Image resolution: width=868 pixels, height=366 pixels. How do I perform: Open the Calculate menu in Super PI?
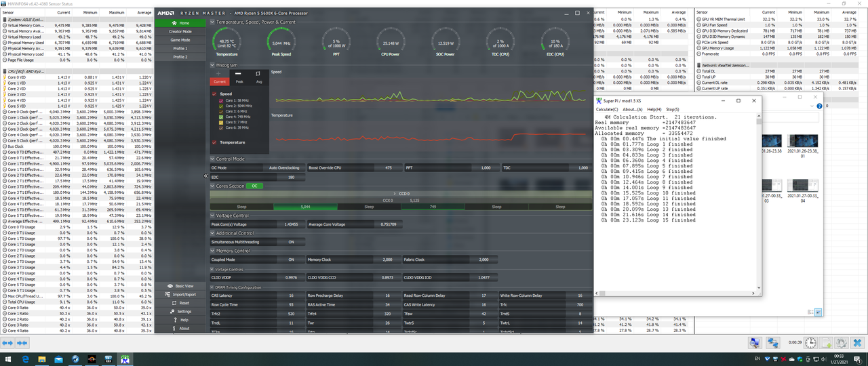(x=607, y=109)
